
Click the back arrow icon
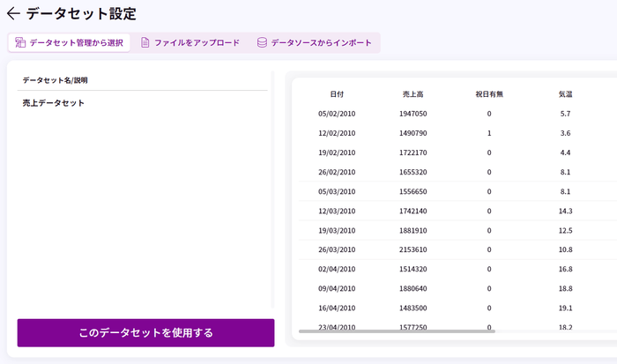tap(13, 14)
